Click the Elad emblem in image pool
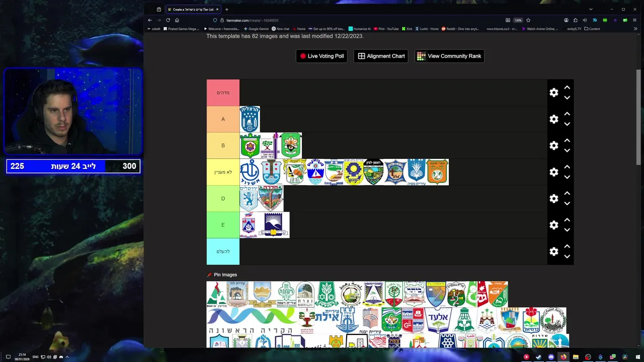This screenshot has width=644, height=362. (x=438, y=320)
